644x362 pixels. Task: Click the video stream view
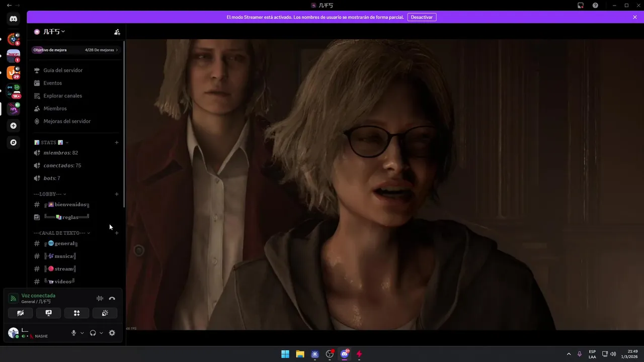[x=385, y=185]
